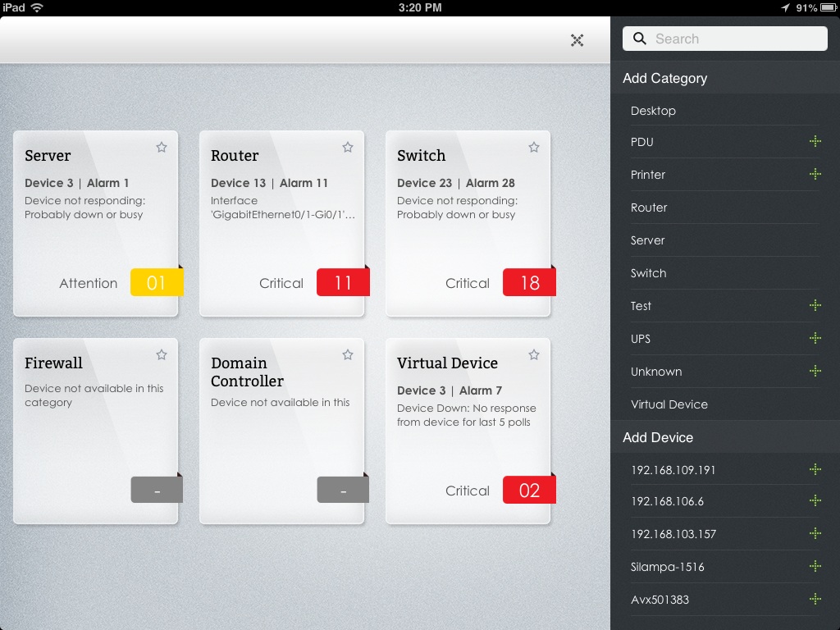The height and width of the screenshot is (630, 840).
Task: Tap the 3:20 PM clock
Action: 420,7
